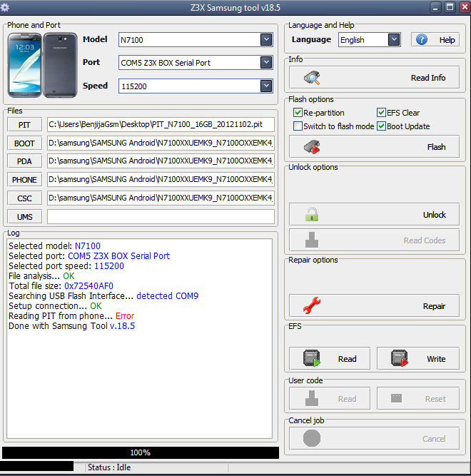The height and width of the screenshot is (476, 471).
Task: Click 'Setup connection... OK' log line
Action: 55,305
